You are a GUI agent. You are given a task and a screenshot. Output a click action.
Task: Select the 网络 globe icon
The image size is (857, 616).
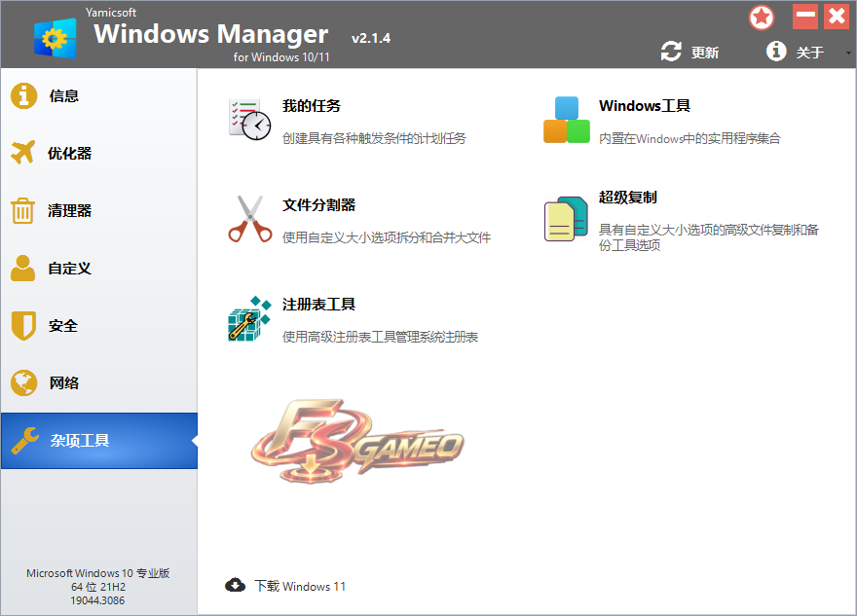point(23,382)
